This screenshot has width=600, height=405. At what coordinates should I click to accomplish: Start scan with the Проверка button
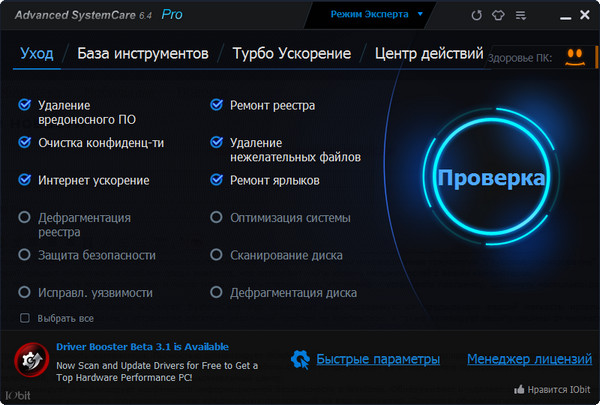(491, 177)
